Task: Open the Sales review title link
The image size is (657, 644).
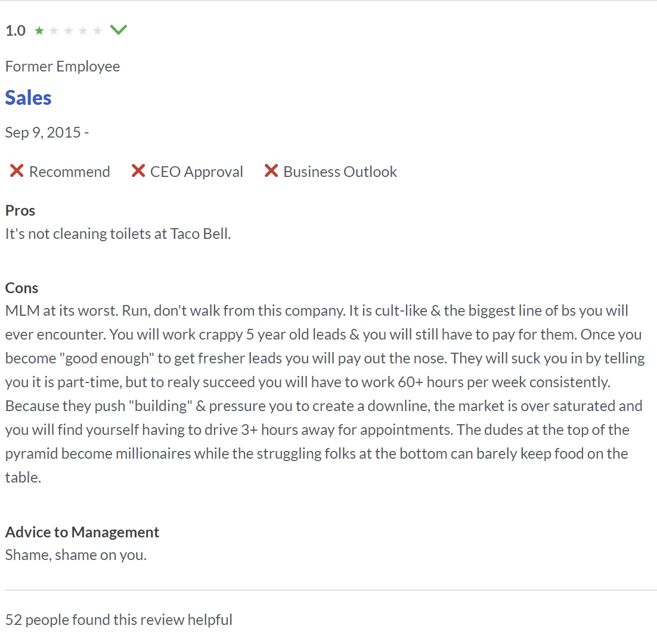Action: pyautogui.click(x=29, y=98)
